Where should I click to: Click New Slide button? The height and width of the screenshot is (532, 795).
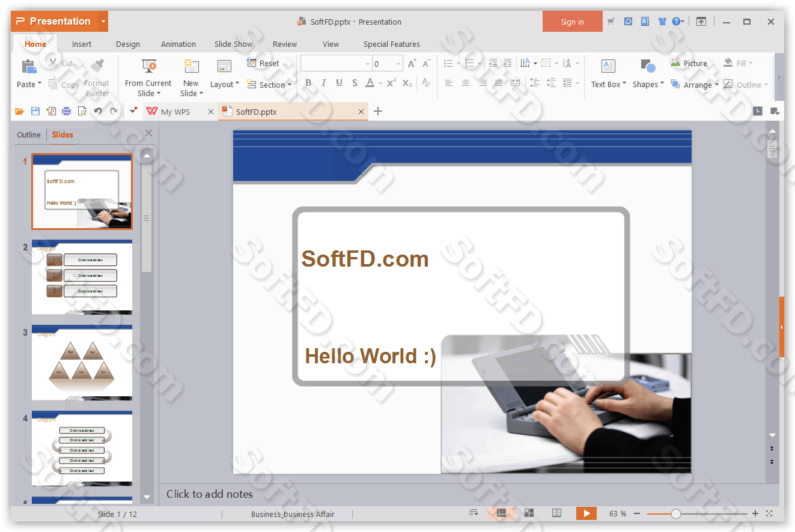click(x=191, y=77)
